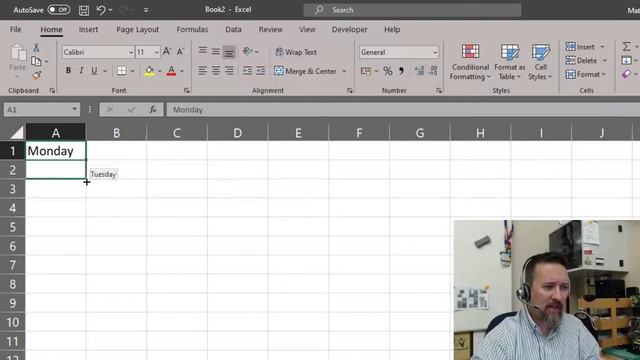Click Align Right icon

[229, 71]
